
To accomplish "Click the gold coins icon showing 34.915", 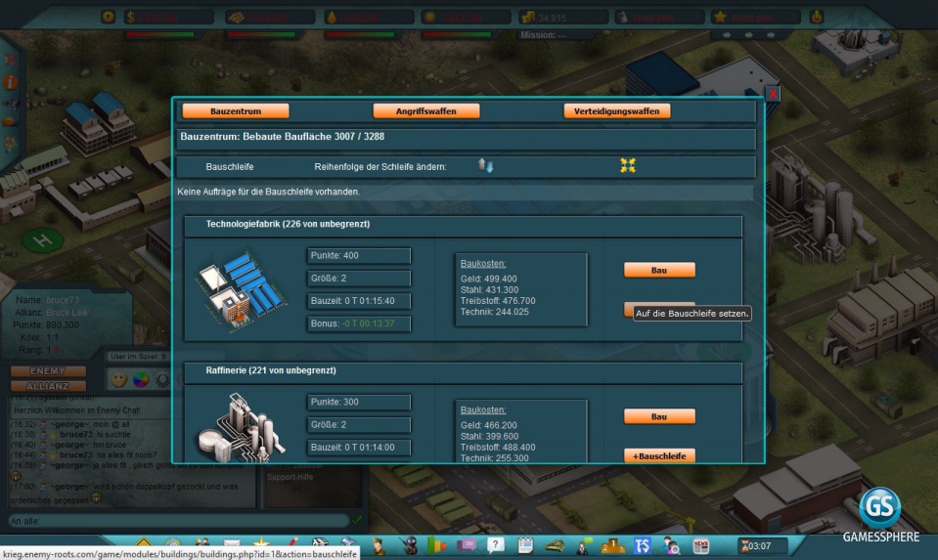I will [528, 18].
